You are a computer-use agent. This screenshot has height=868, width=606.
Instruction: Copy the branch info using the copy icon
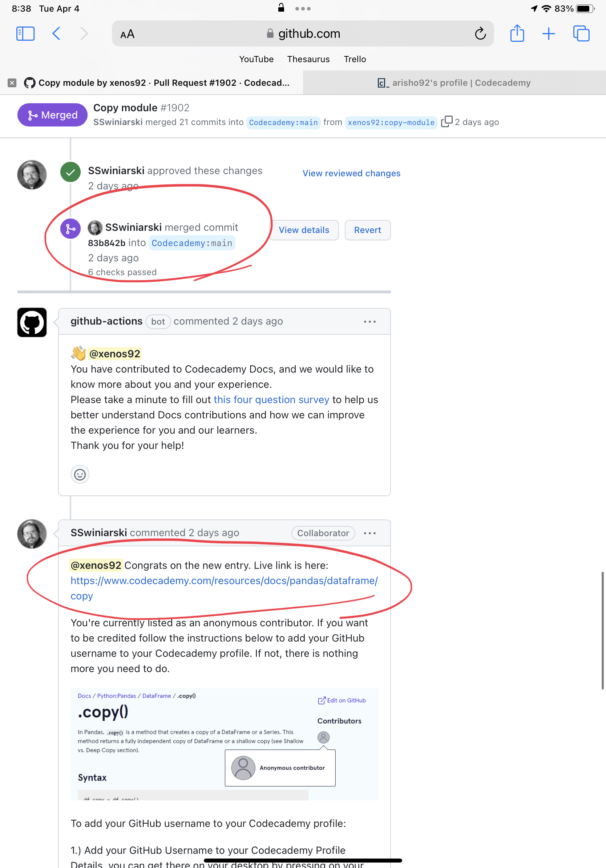click(x=447, y=122)
